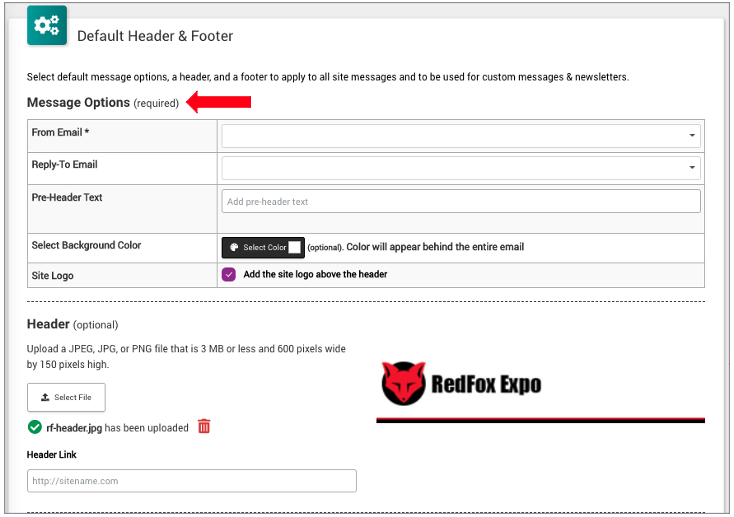Click the palette icon in Select Color button
This screenshot has width=734, height=517.
pos(234,247)
